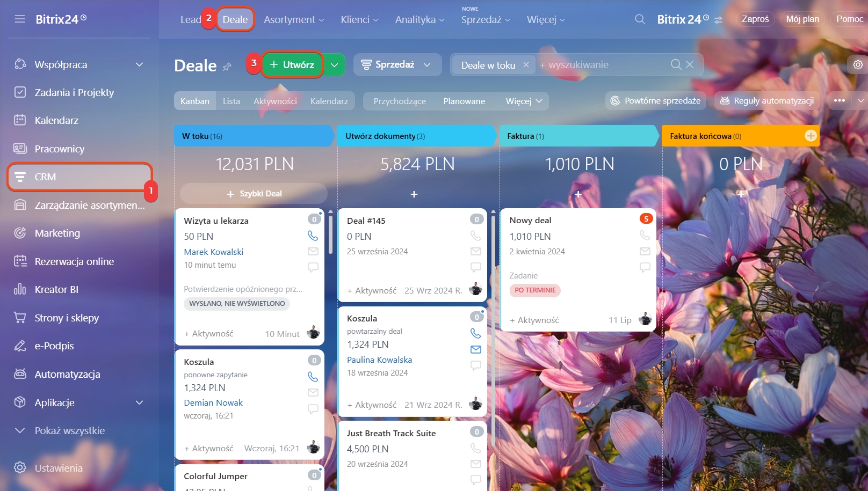Screen dimensions: 868x491
Task: Open the Marek Kowalski contact link
Action: [213, 252]
